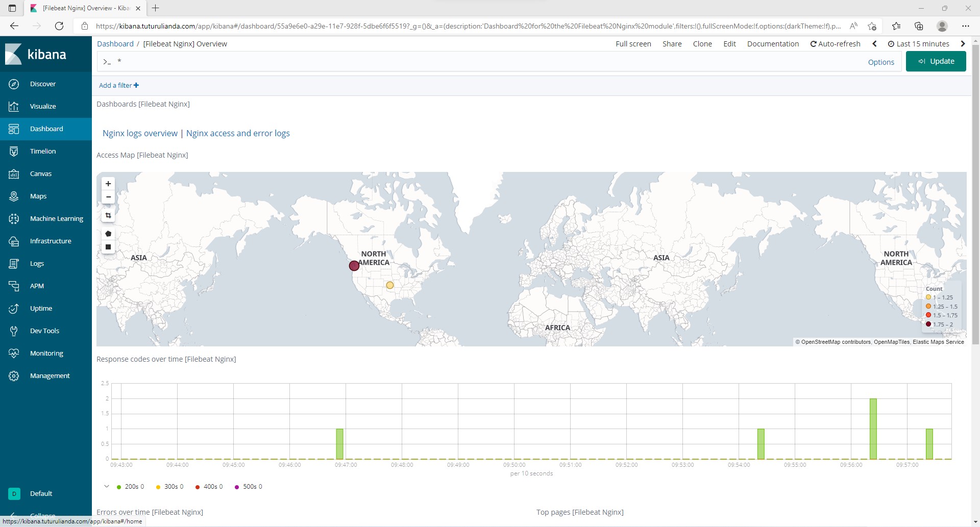Step time range backward
The height and width of the screenshot is (527, 980).
click(874, 44)
